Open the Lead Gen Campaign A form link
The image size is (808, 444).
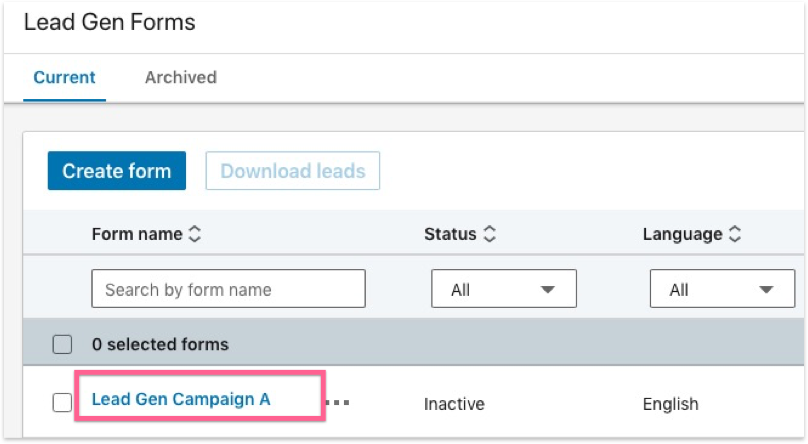coord(181,399)
